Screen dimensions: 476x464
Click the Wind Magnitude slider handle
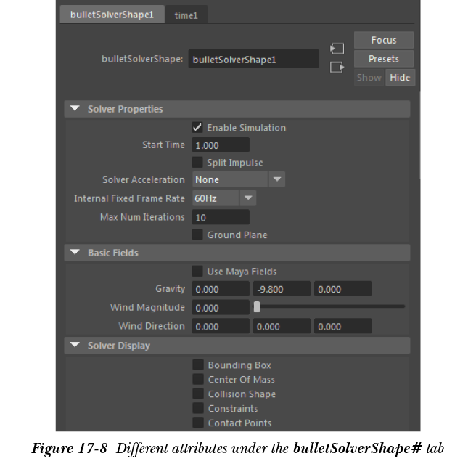click(x=257, y=307)
